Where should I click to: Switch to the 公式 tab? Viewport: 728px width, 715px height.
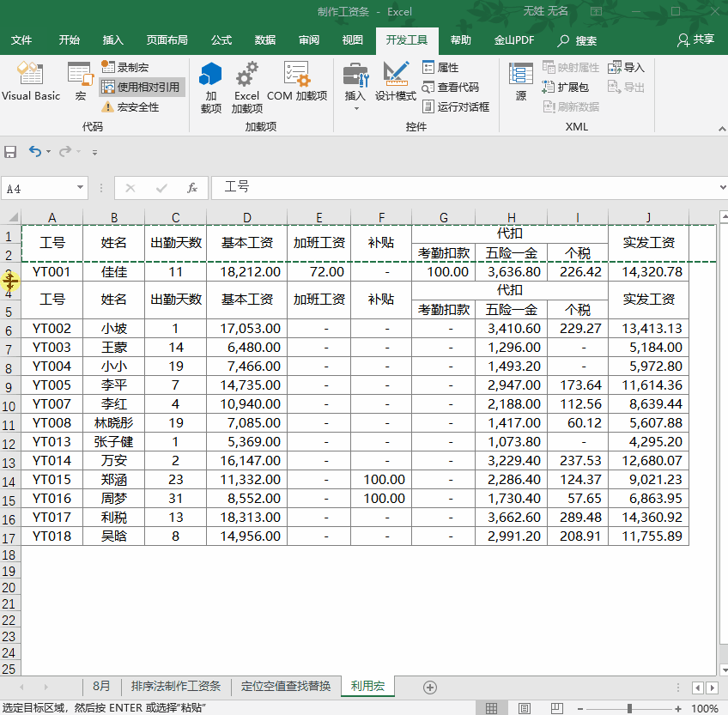pos(221,40)
